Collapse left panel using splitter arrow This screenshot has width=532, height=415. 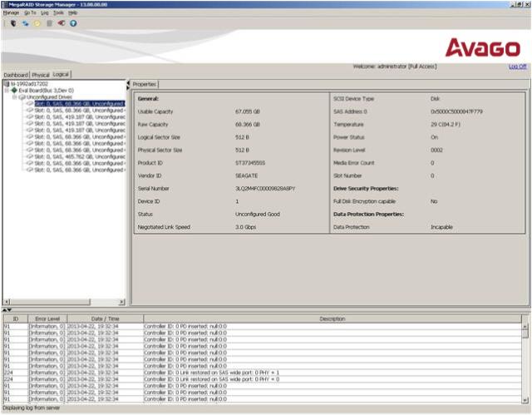click(x=127, y=83)
